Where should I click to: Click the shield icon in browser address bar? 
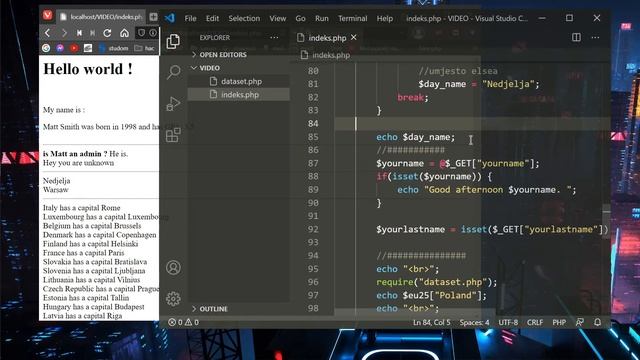pyautogui.click(x=141, y=33)
